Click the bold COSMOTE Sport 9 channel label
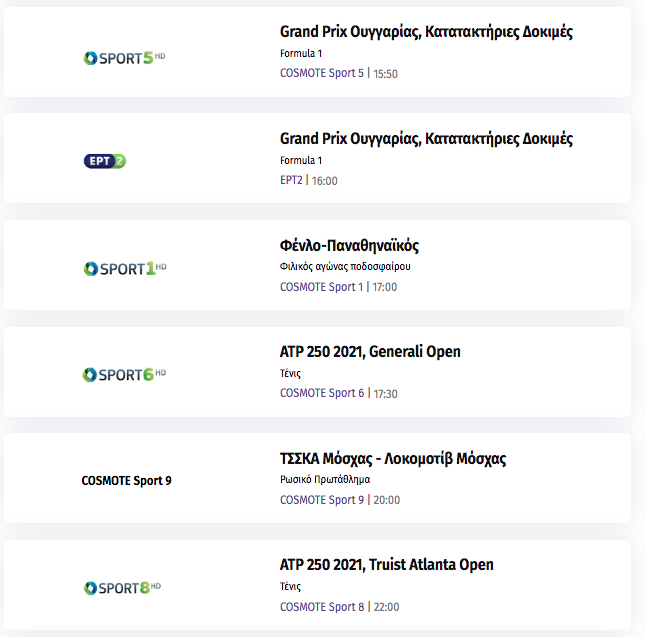Screen dimensions: 645x637 tap(126, 480)
